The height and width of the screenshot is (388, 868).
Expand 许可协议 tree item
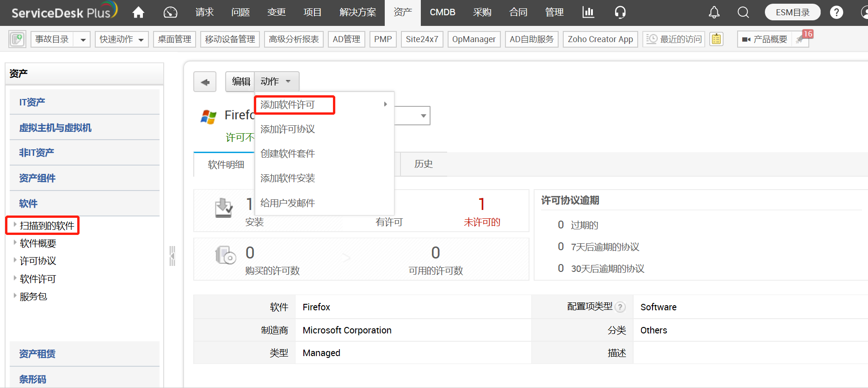tap(15, 260)
